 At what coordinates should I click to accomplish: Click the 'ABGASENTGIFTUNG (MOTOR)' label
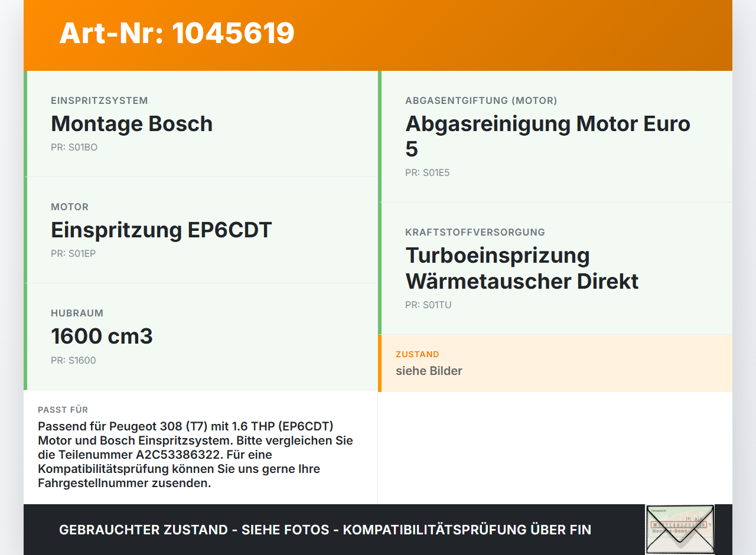tap(481, 101)
